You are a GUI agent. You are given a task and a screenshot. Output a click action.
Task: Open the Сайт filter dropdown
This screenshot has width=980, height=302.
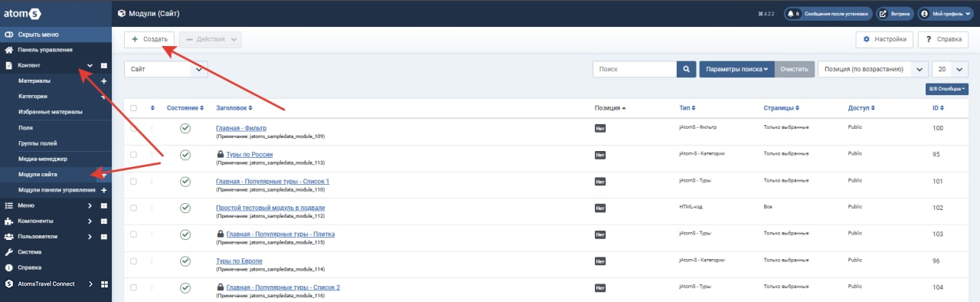coord(166,69)
